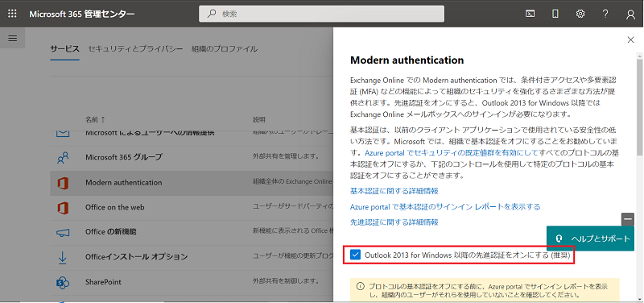
Task: Close the Modern authentication panel
Action: [x=630, y=39]
